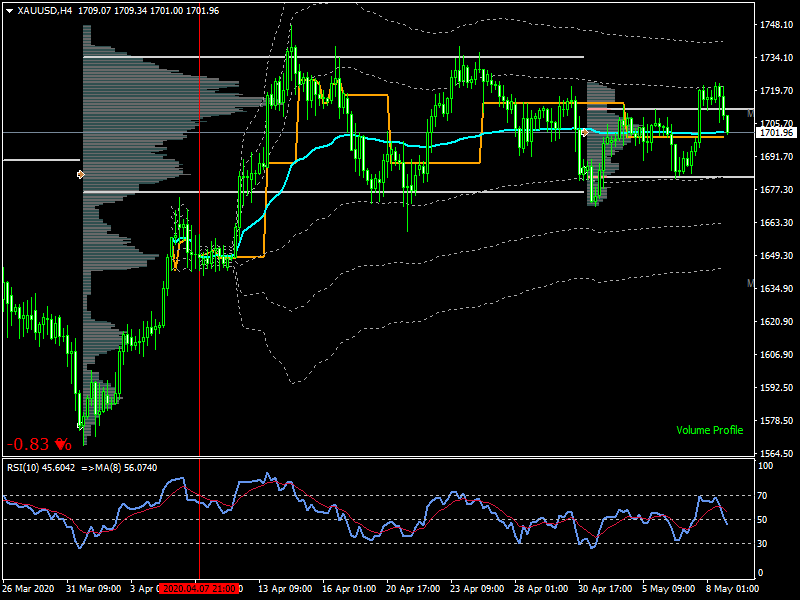800x600 pixels.
Task: Click the upper M marker near 1705.70
Action: click(750, 115)
